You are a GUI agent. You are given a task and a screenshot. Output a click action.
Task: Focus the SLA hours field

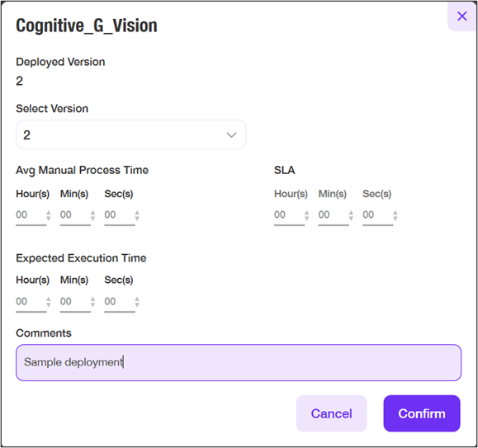[289, 215]
